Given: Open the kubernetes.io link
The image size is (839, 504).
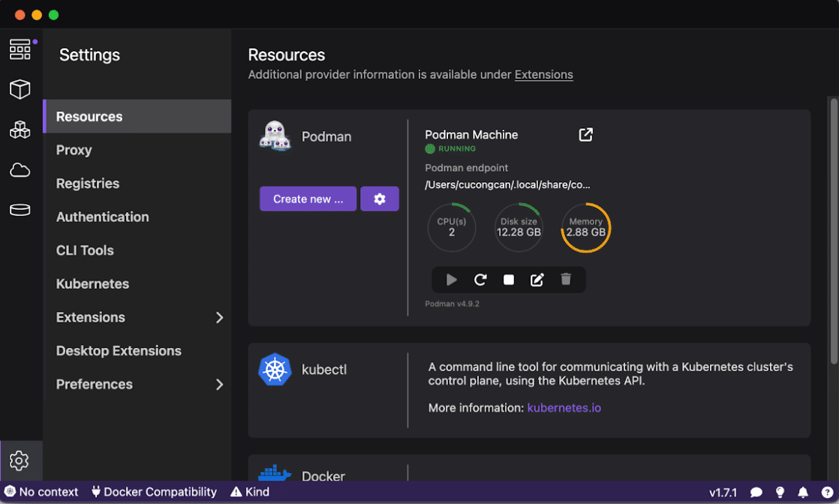Looking at the screenshot, I should click(x=564, y=408).
